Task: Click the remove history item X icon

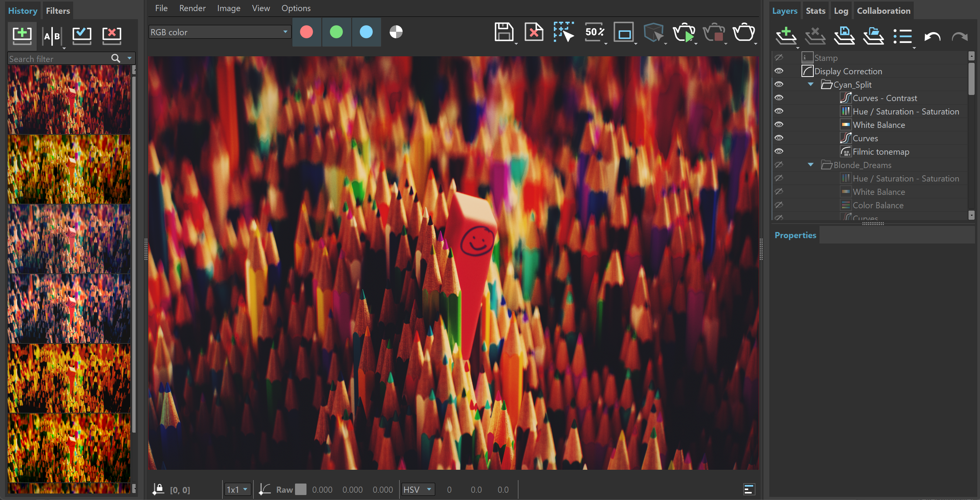Action: tap(111, 36)
